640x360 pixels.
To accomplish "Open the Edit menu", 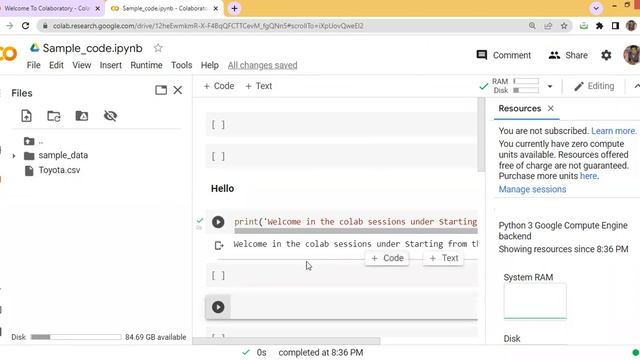I will tap(56, 65).
